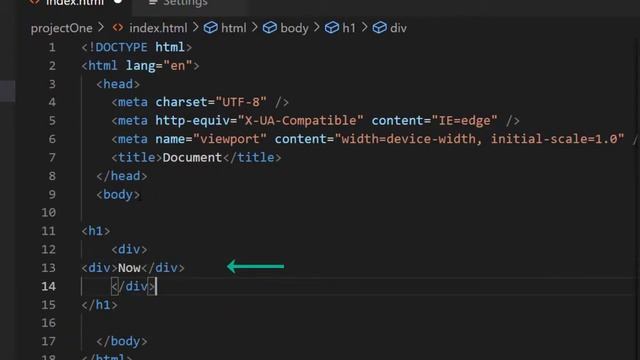
Task: Switch to the index.html editor tab
Action: 76,2
